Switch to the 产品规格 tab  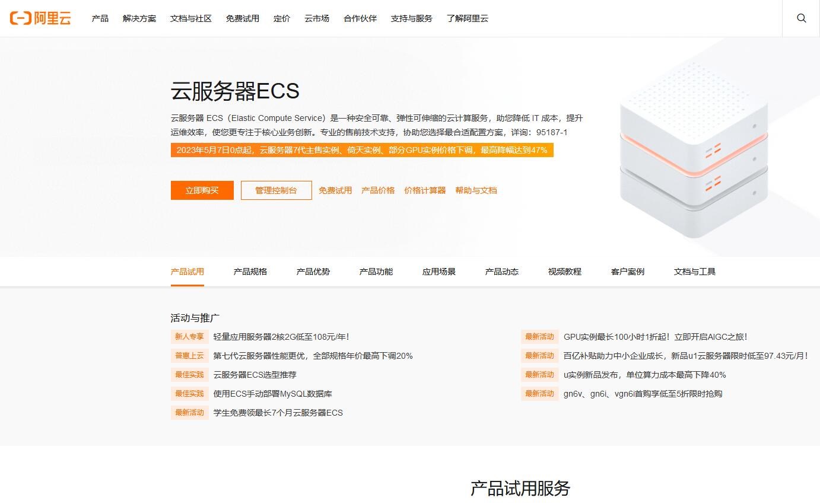[x=250, y=272]
